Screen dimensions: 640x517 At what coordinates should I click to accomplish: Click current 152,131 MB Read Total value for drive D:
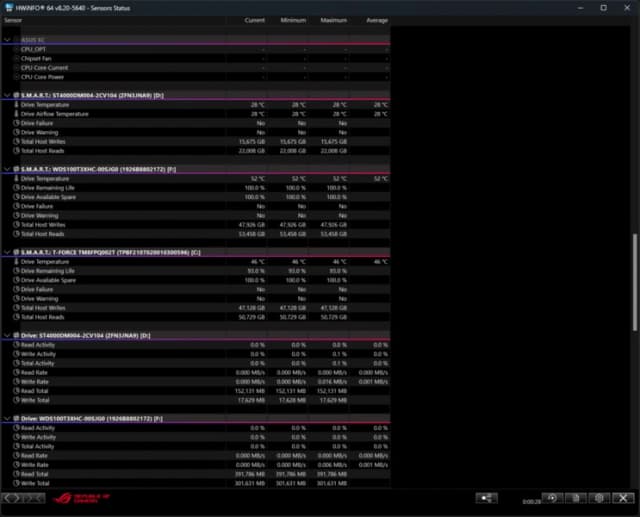pos(250,391)
